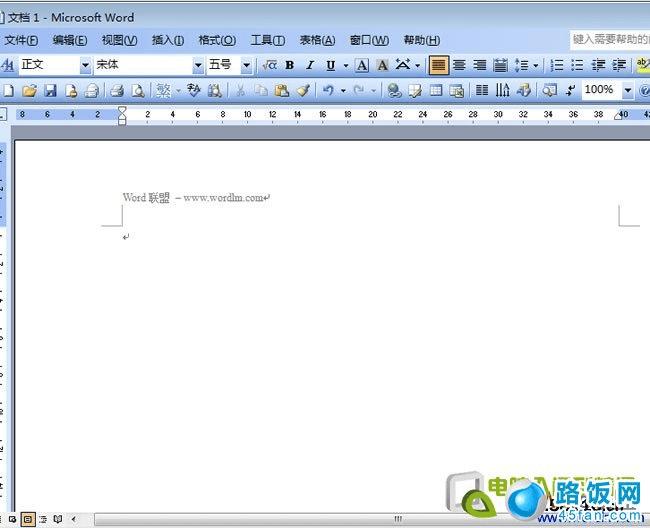Expand the font size dropdown 五号

pos(246,65)
